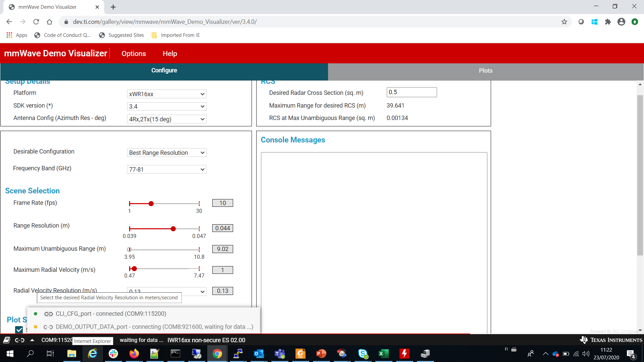The width and height of the screenshot is (644, 362).
Task: Click the DEMO_OUTPUT_DATA_port connecting link icon
Action: click(48, 327)
